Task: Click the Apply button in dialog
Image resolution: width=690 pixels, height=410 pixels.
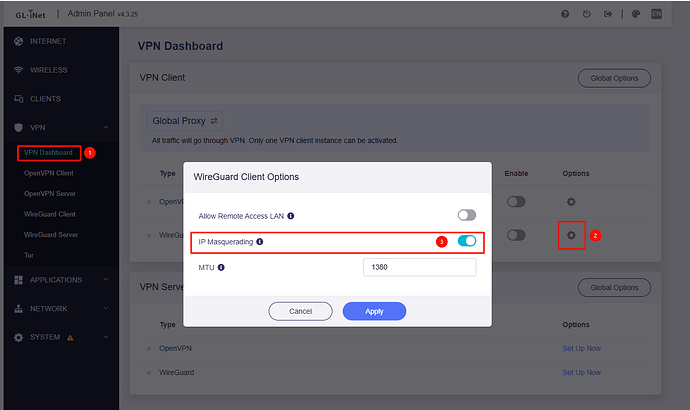Action: tap(374, 311)
